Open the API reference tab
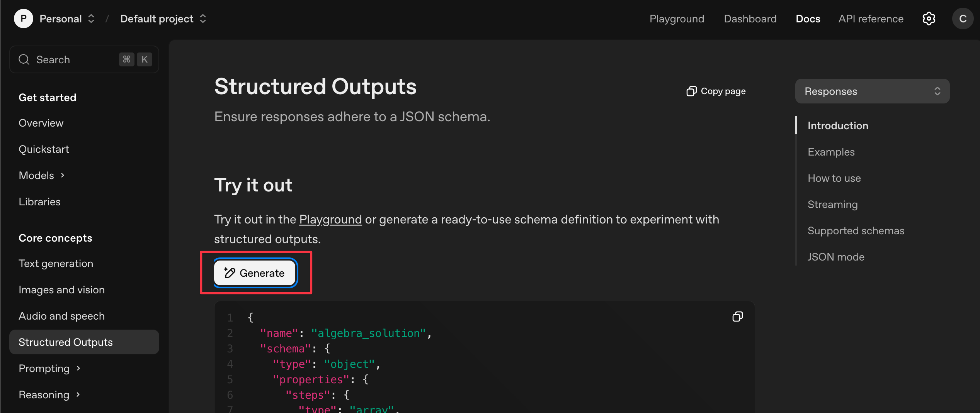 (x=871, y=19)
